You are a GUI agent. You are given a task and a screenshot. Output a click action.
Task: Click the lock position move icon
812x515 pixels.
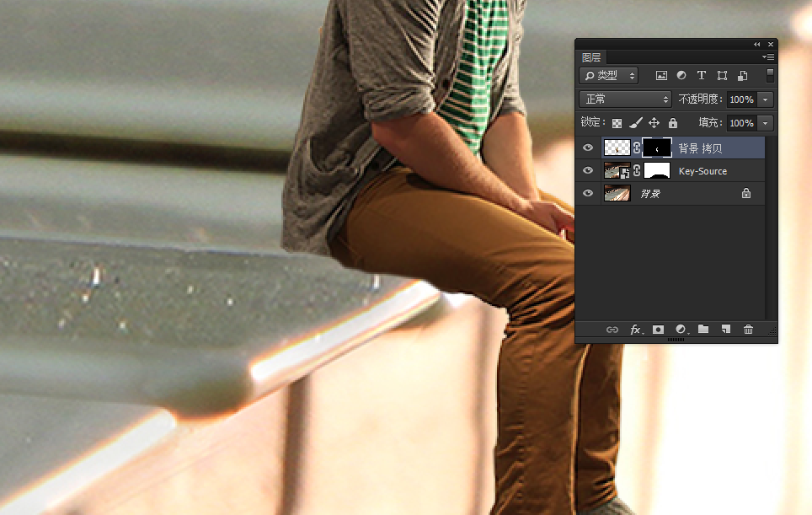click(x=654, y=123)
